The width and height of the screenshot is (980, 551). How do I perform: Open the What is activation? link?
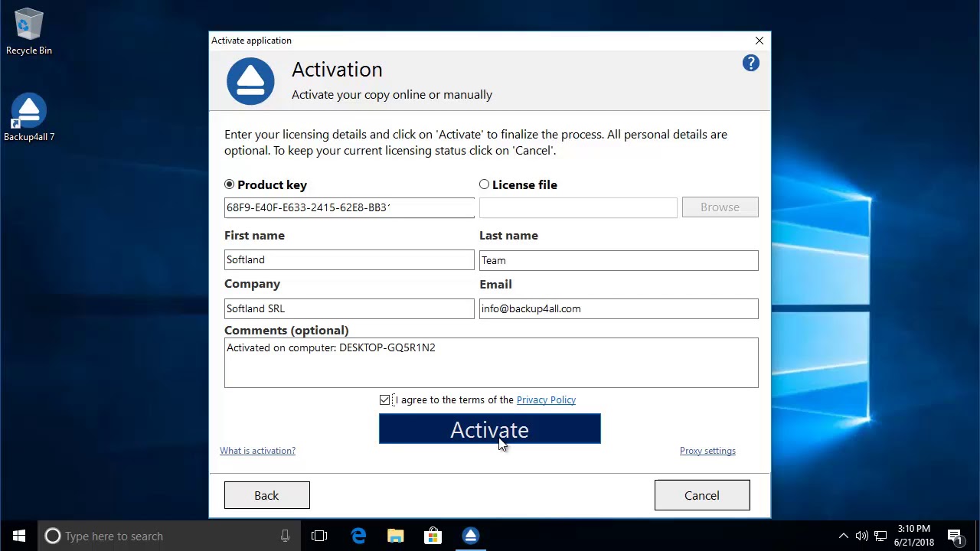point(257,451)
